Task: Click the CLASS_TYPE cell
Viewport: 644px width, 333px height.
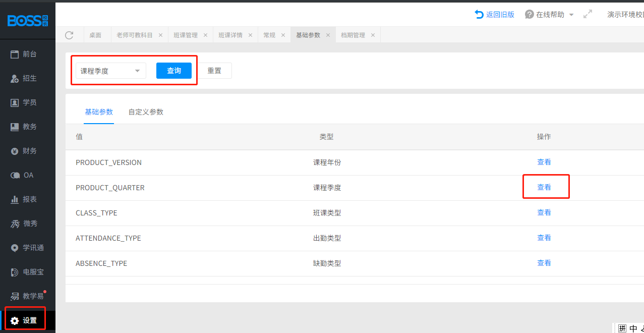Action: [96, 213]
